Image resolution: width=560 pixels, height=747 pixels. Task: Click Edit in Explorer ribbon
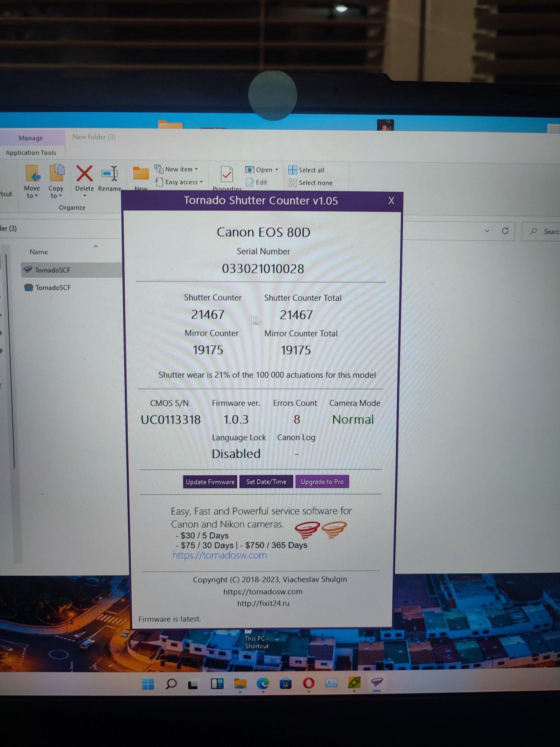[257, 182]
